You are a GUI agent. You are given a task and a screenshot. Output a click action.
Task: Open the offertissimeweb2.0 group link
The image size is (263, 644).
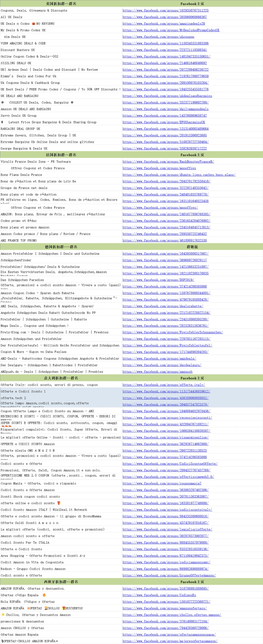168,477
